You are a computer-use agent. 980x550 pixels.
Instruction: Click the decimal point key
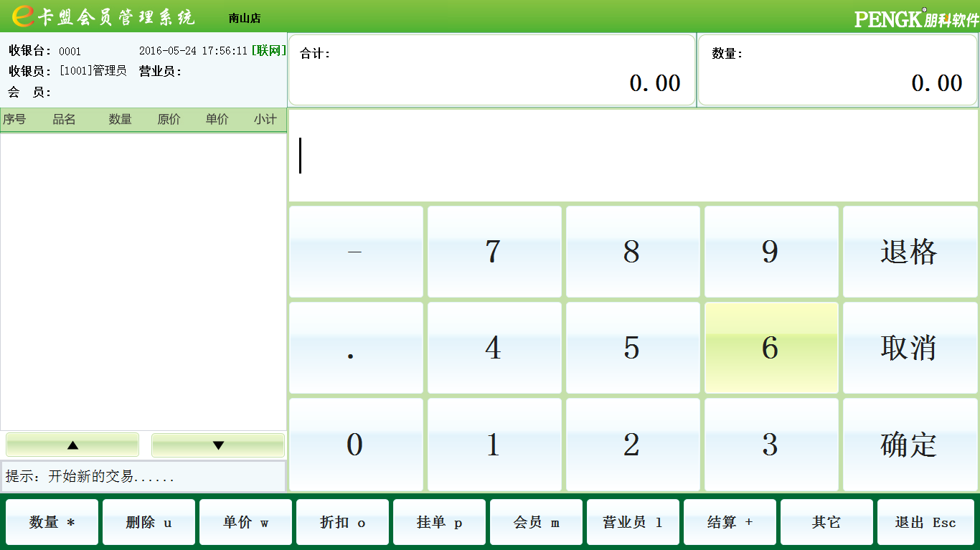point(356,348)
